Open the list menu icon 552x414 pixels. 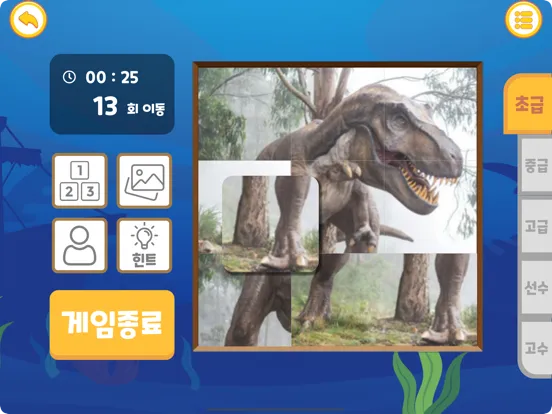point(523,19)
